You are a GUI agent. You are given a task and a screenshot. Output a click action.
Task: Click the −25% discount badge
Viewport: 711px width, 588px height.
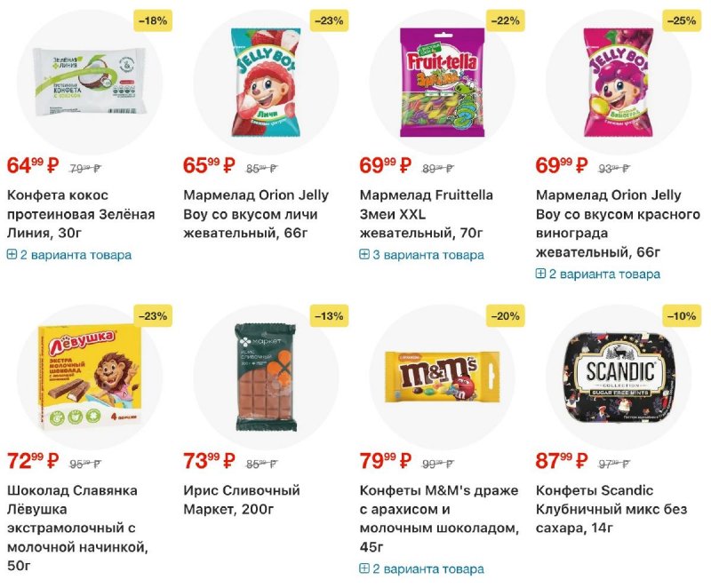681,20
